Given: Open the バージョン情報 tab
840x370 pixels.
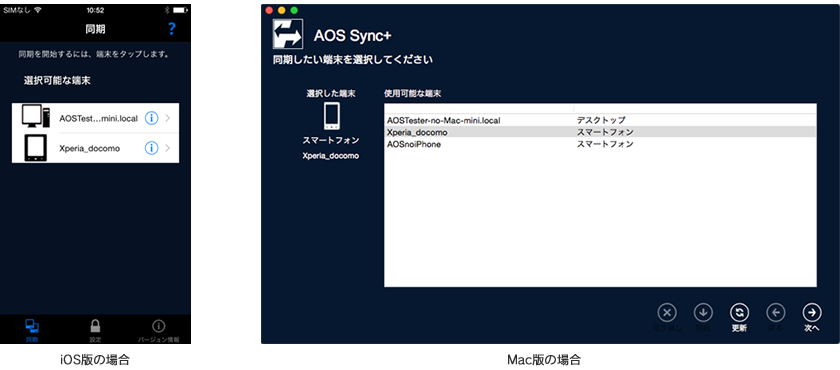Looking at the screenshot, I should (158, 330).
